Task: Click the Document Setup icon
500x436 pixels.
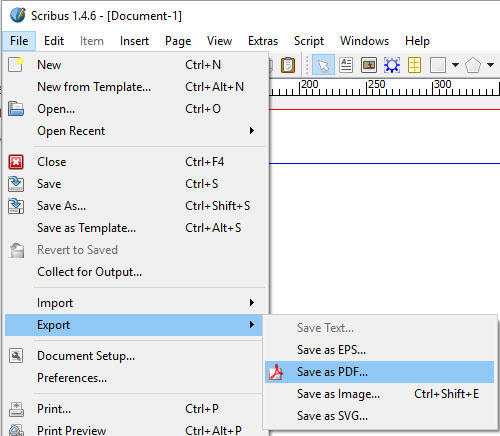Action: [16, 356]
